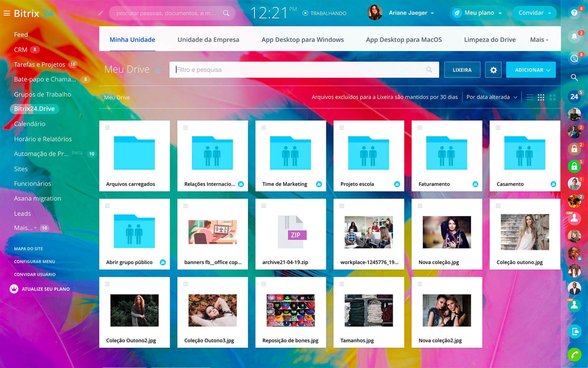The width and height of the screenshot is (588, 368).
Task: Click the help question mark icon
Action: [x=574, y=13]
